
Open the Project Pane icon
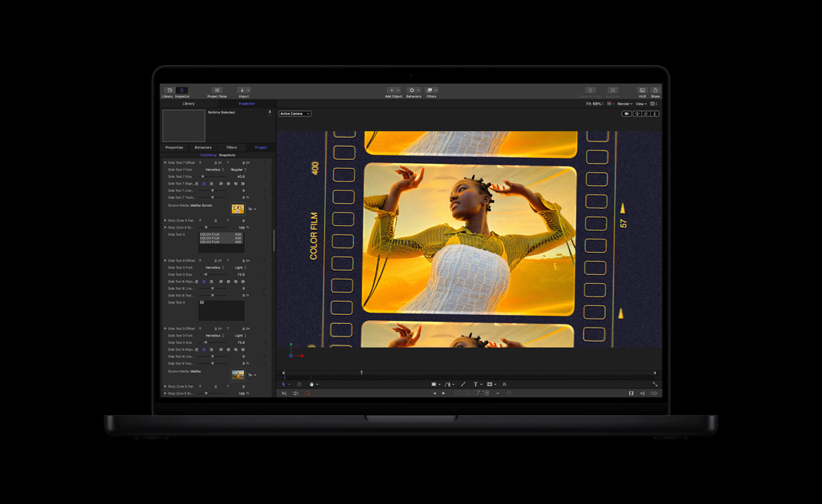(x=216, y=90)
